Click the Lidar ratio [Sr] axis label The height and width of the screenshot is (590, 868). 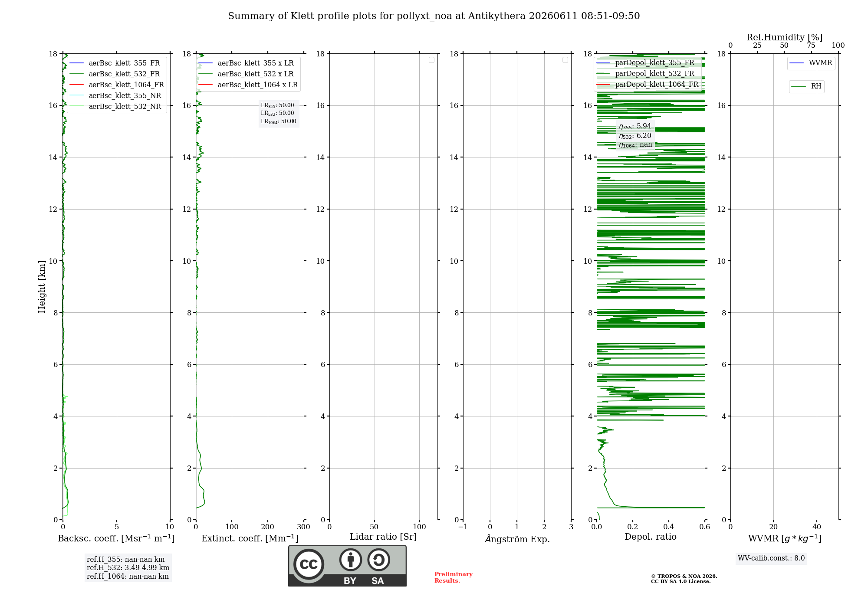point(383,537)
